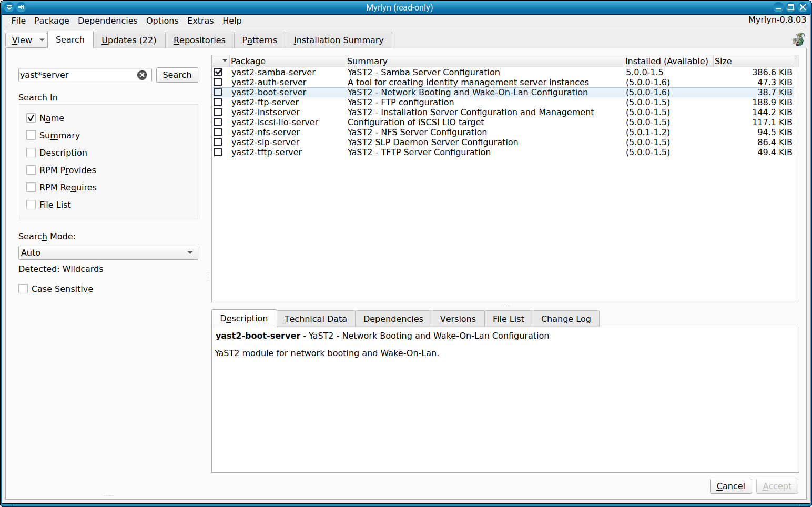
Task: Open the Package menu
Action: pos(52,21)
